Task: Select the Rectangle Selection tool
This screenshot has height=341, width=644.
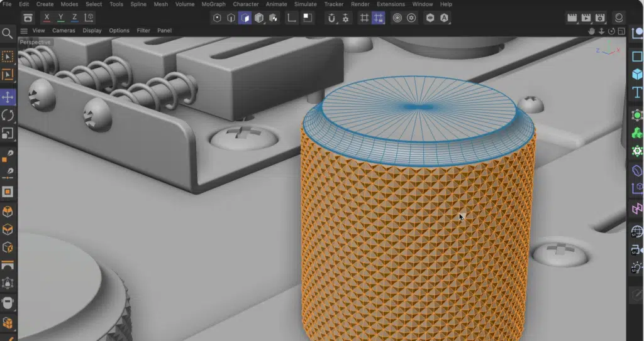Action: 8,57
